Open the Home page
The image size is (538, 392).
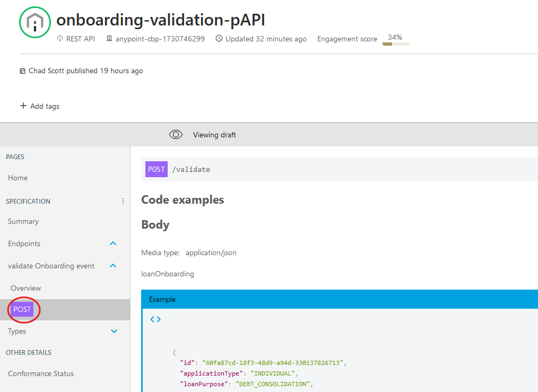coord(18,178)
